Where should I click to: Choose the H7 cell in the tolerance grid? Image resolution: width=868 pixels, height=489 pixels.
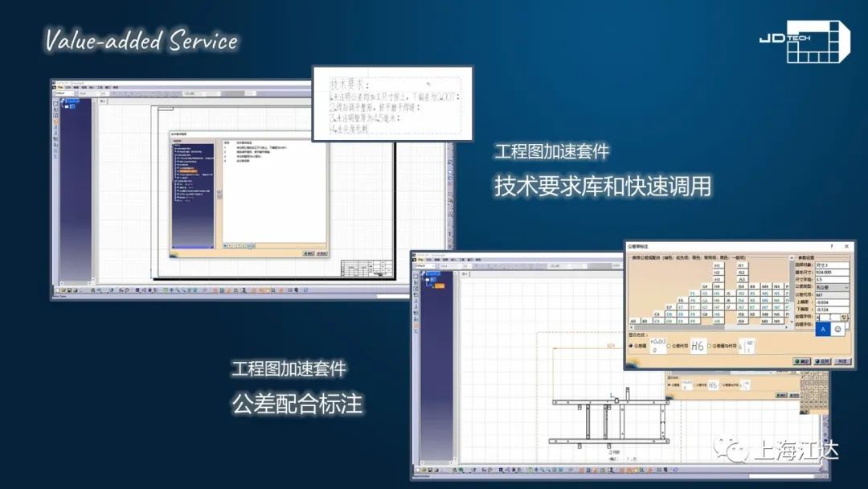[717, 307]
